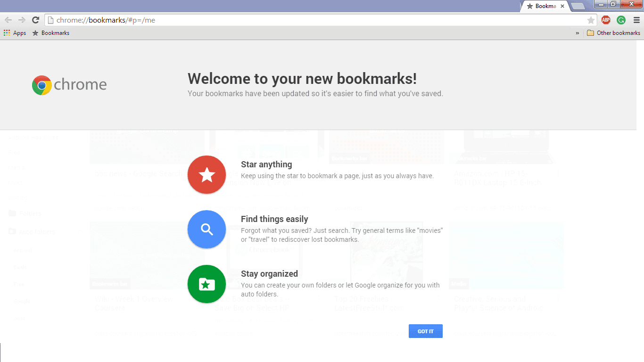Open the Bookmarks item in bookmarks bar
Screen dimensions: 644x362
coord(50,33)
